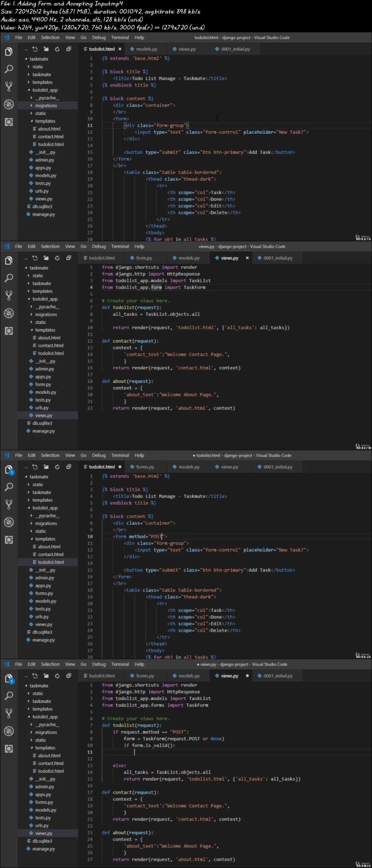Open forms.py in the 00:08:34 frame tree
372x868 pixels.
(x=44, y=802)
